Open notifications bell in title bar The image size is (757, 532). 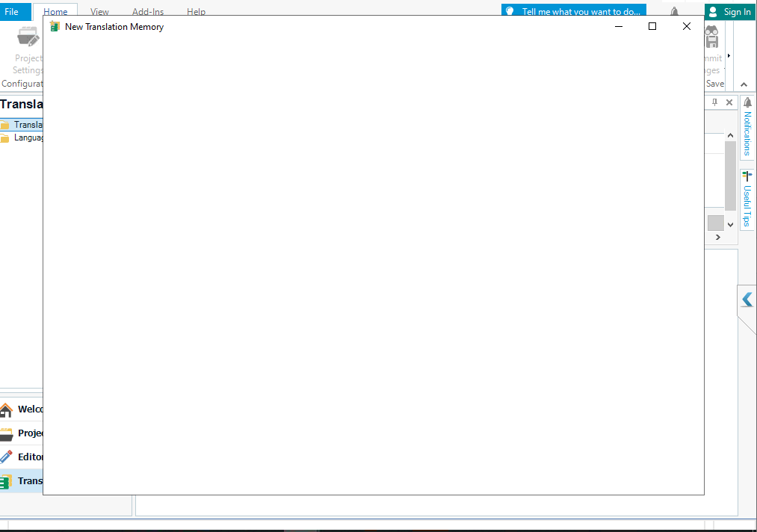point(674,12)
